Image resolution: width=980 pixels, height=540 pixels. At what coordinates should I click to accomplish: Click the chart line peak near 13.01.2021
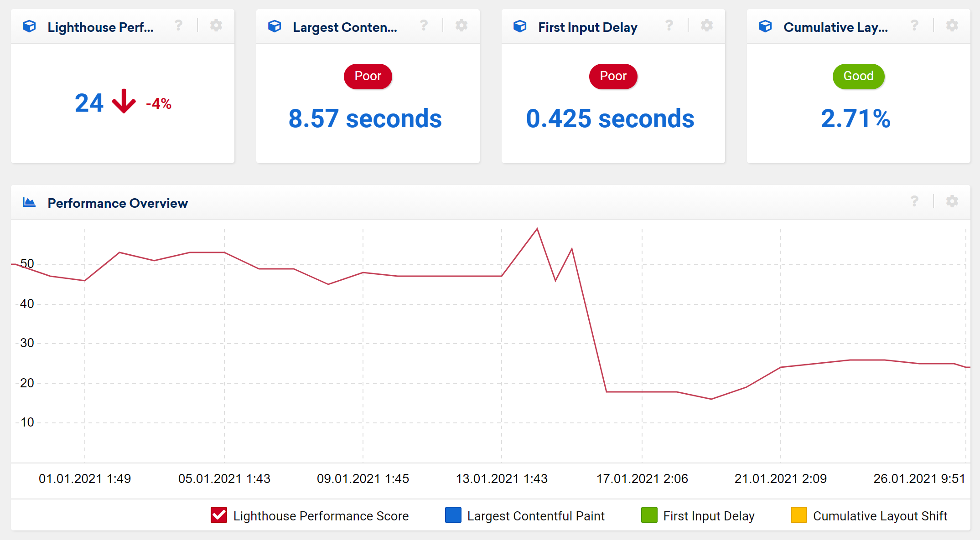[537, 229]
